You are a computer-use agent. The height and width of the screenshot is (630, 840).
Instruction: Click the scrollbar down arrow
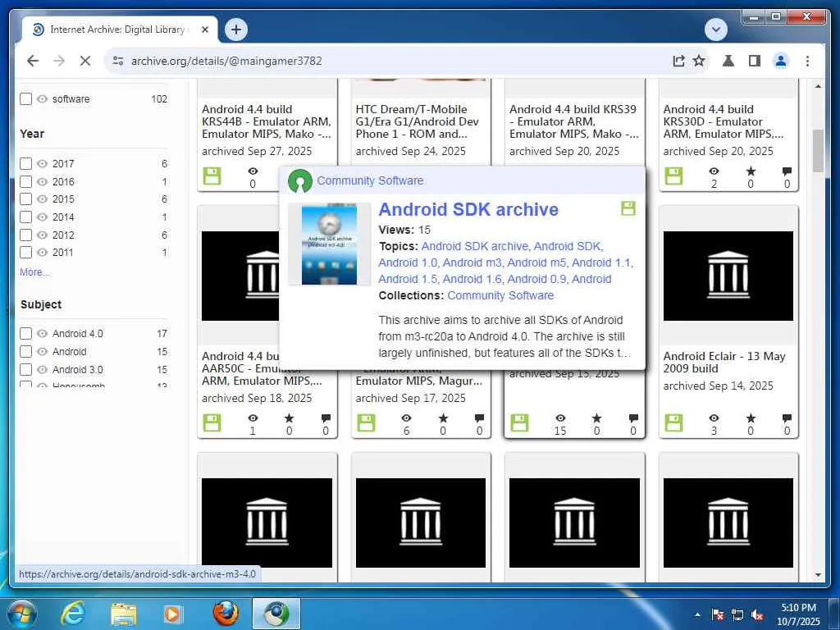point(818,575)
